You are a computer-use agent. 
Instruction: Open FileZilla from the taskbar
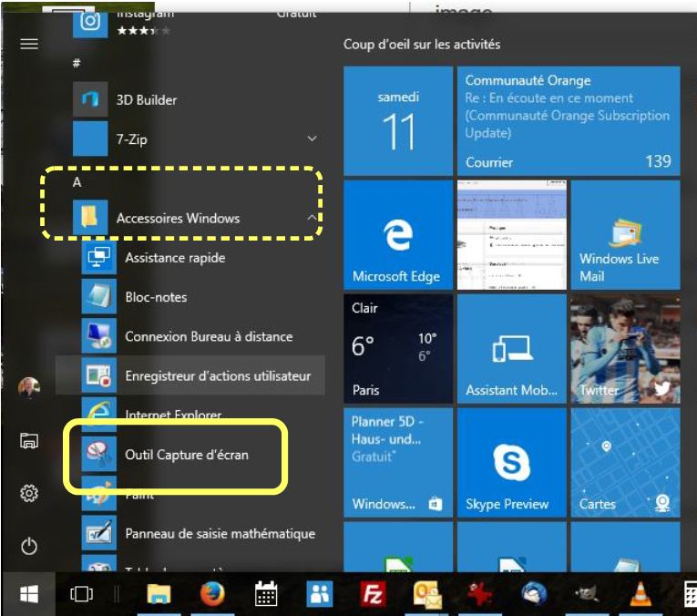coord(372,594)
